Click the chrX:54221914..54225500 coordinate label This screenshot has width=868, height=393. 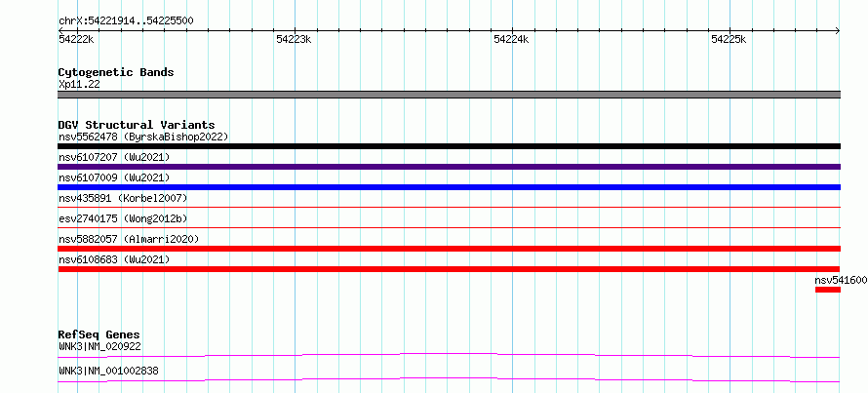(x=126, y=21)
